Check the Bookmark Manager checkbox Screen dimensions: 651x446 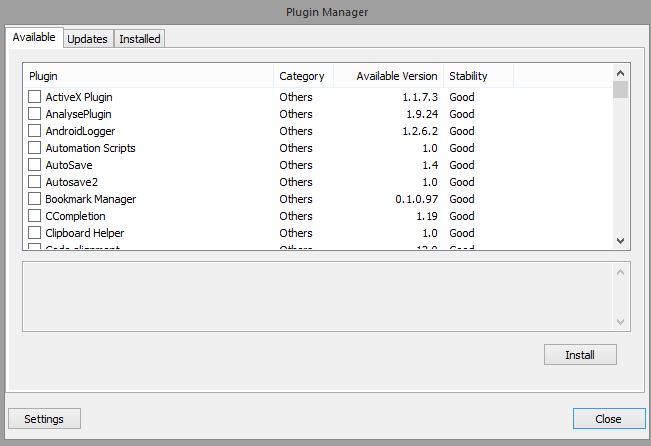click(35, 199)
